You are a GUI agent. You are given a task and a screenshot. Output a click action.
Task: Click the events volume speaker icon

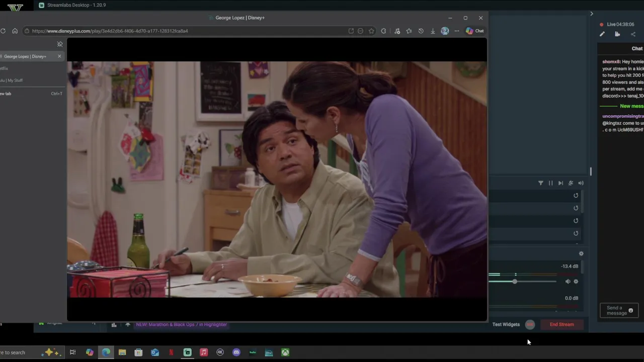[x=581, y=183]
